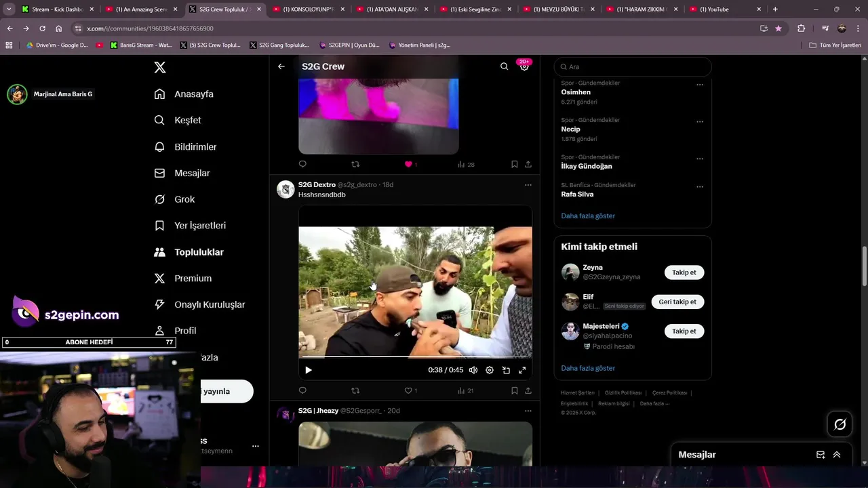Repost the pink image post
Image resolution: width=868 pixels, height=488 pixels.
tap(355, 164)
